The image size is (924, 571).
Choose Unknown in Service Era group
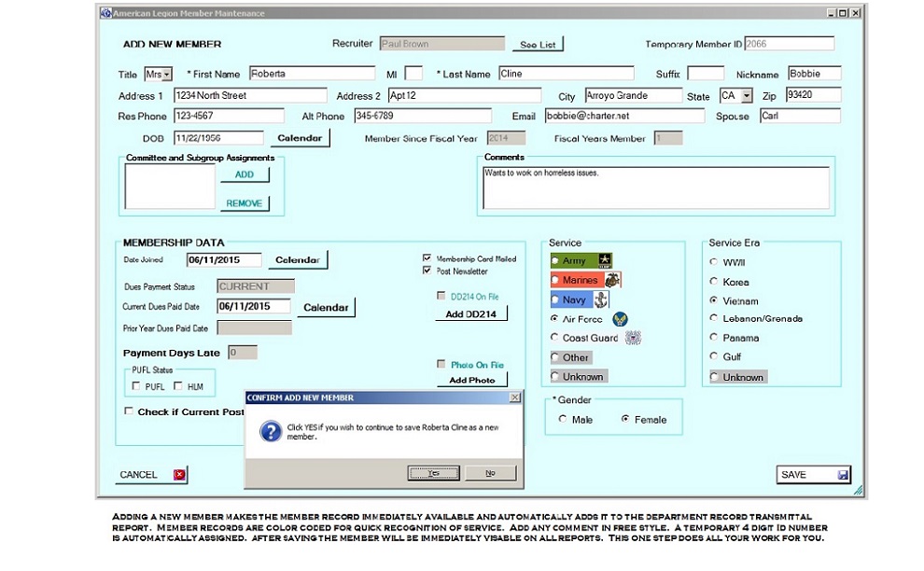[714, 377]
